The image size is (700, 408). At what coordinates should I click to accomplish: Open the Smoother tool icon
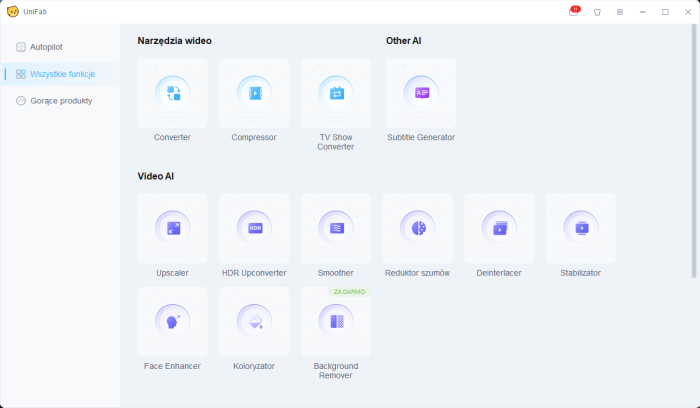pos(336,228)
